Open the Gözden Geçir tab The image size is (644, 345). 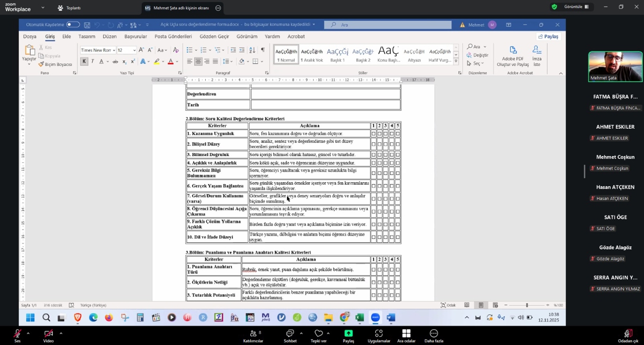(214, 37)
